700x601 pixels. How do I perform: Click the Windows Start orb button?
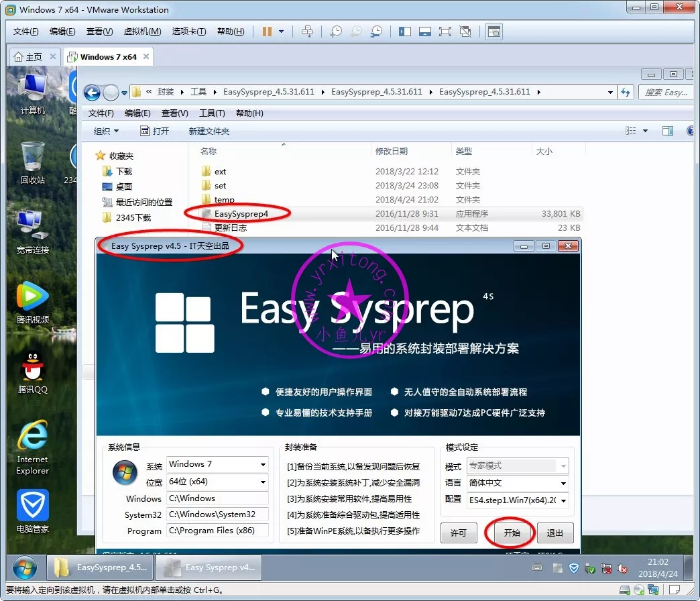pos(25,567)
